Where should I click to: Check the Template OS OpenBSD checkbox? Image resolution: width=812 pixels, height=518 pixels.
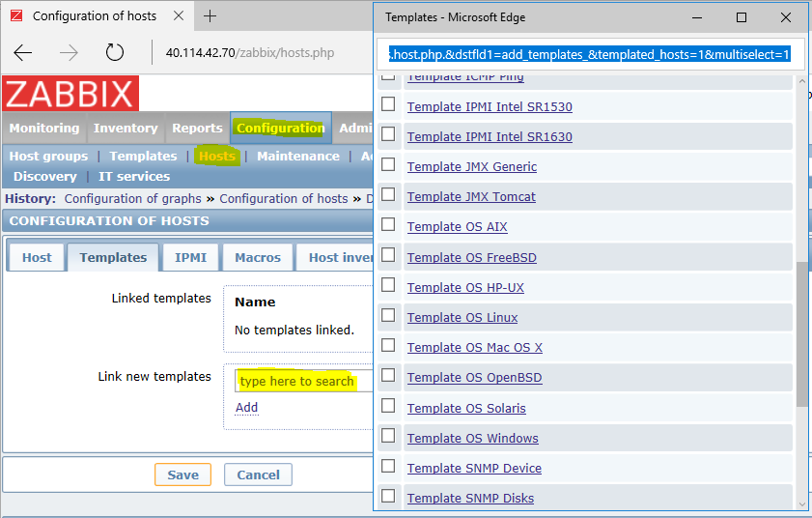pyautogui.click(x=388, y=375)
